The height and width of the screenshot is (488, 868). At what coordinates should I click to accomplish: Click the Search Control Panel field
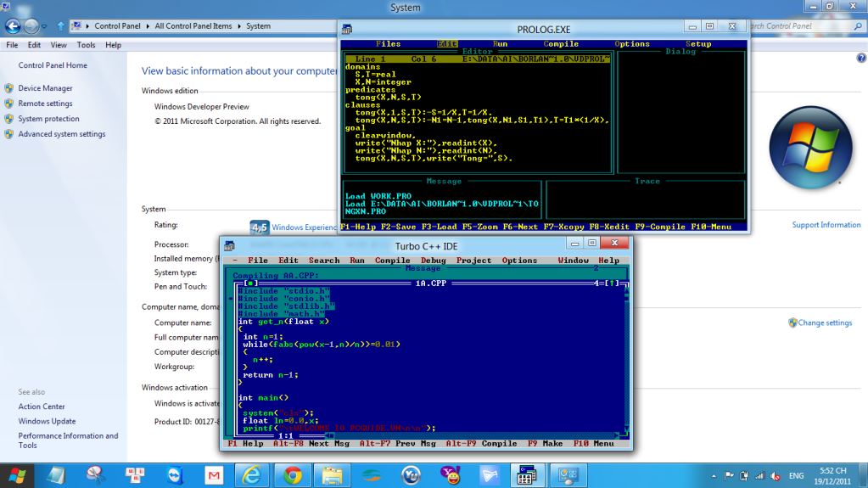805,26
